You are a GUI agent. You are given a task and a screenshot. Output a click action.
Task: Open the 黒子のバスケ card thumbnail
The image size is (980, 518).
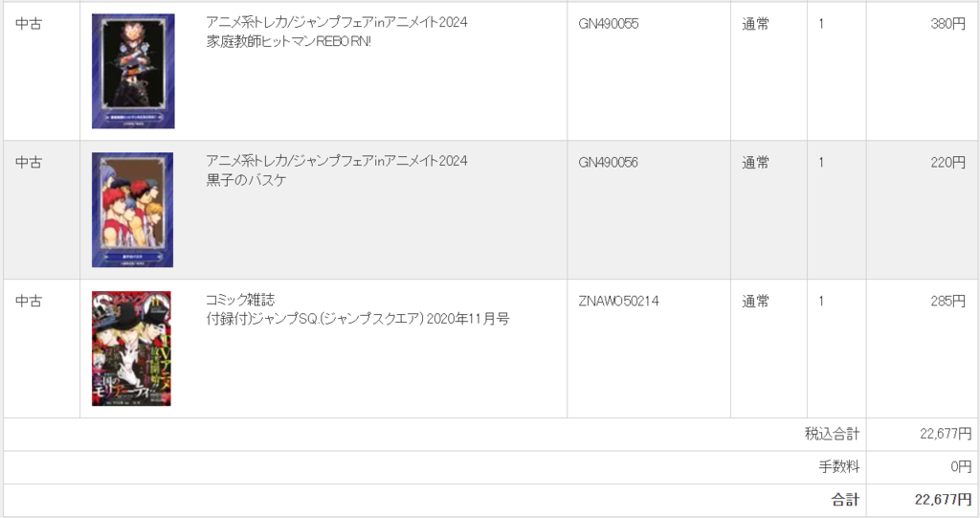click(132, 211)
